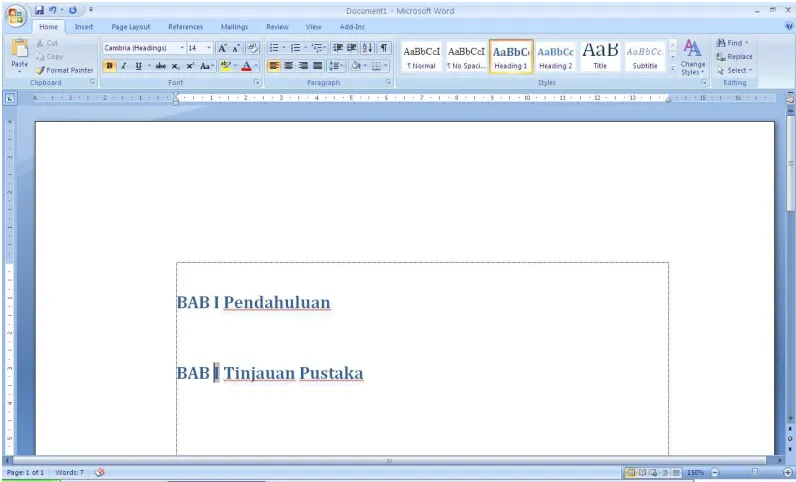The width and height of the screenshot is (796, 482).
Task: Open the Office Button menu
Action: coord(15,16)
